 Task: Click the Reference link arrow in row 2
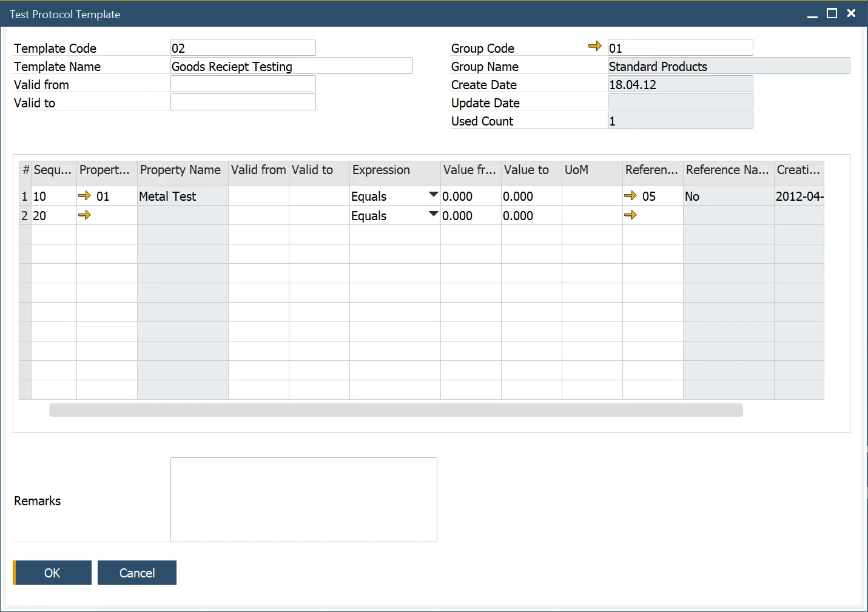coord(630,215)
